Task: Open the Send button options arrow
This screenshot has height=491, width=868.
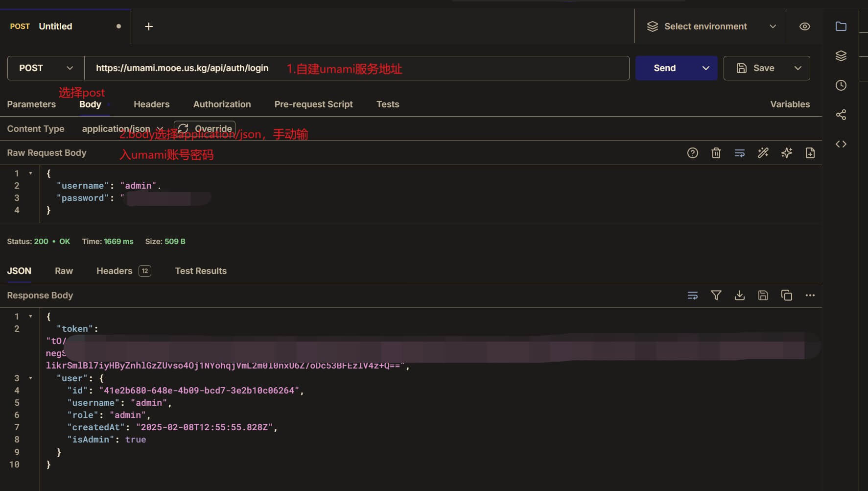Action: (x=705, y=68)
